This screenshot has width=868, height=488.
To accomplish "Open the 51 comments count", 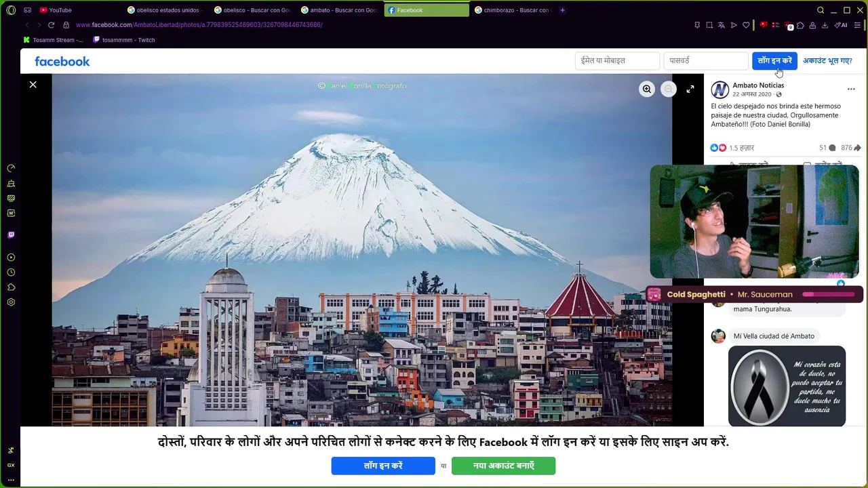I will click(827, 148).
